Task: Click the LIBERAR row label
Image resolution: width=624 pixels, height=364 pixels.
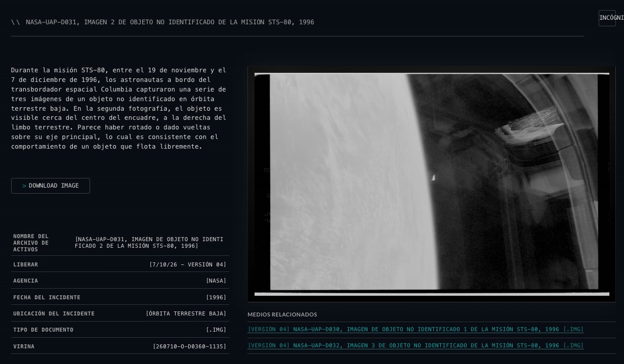Action: (25, 265)
